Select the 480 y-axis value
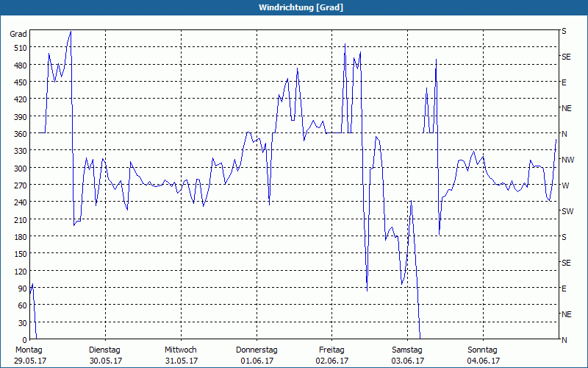Image resolution: width=588 pixels, height=368 pixels. click(x=21, y=66)
